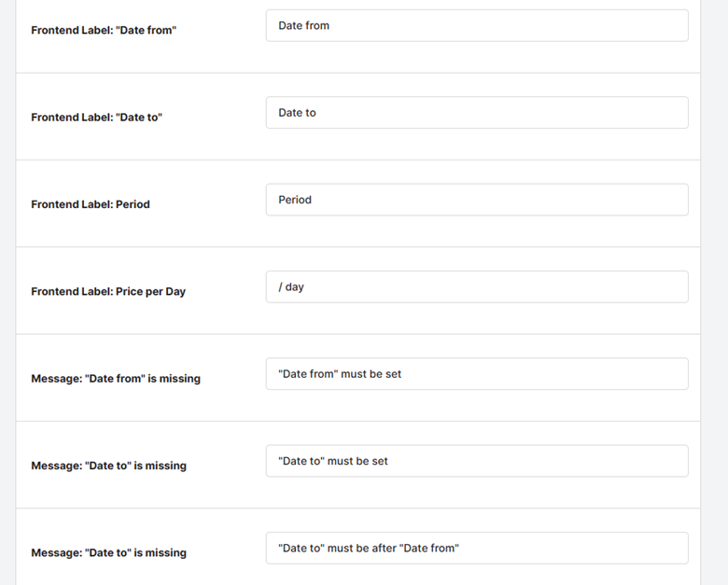Image resolution: width=728 pixels, height=585 pixels.
Task: Click the label beside '"Date to" must be set'
Action: [x=108, y=466]
